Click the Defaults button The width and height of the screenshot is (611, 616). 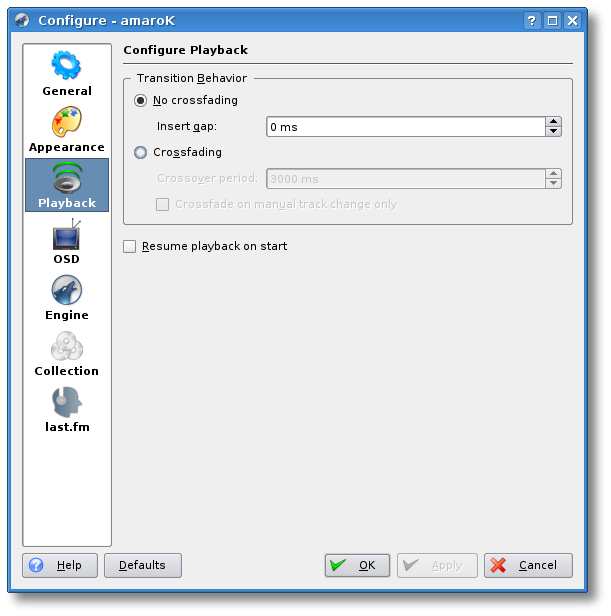pyautogui.click(x=142, y=565)
